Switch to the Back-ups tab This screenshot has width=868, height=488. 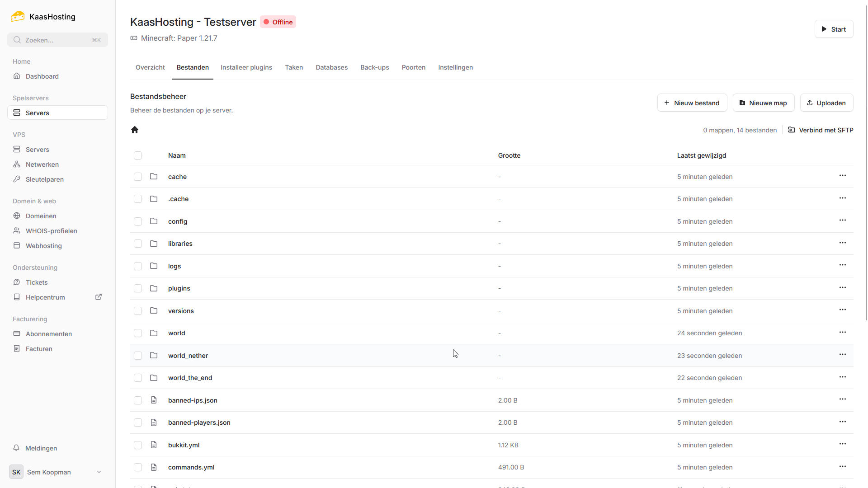(x=374, y=67)
